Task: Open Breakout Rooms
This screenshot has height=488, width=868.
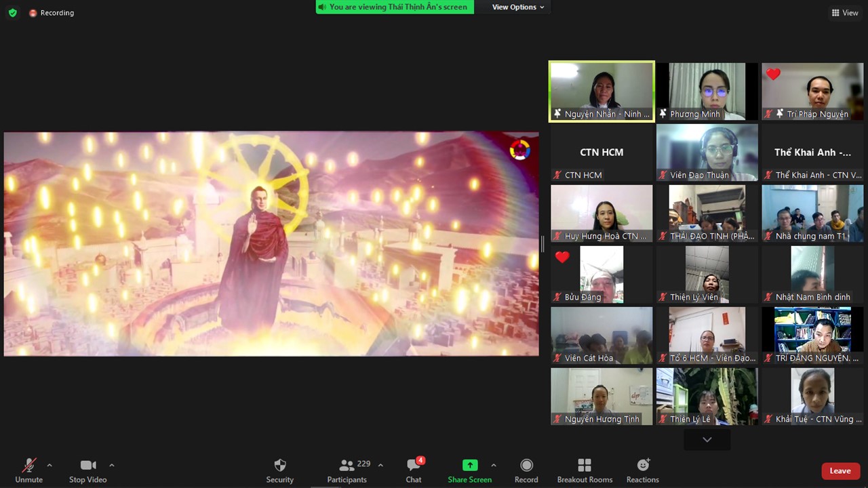Action: tap(585, 470)
